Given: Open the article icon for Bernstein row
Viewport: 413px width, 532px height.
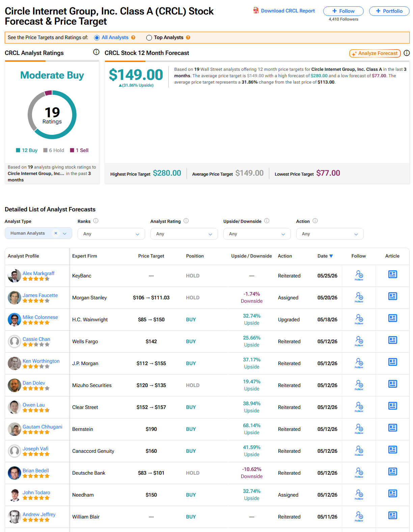Looking at the screenshot, I should (x=393, y=428).
